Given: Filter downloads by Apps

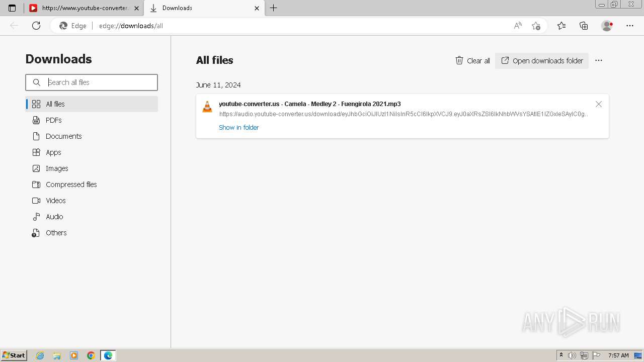Looking at the screenshot, I should 92,152.
